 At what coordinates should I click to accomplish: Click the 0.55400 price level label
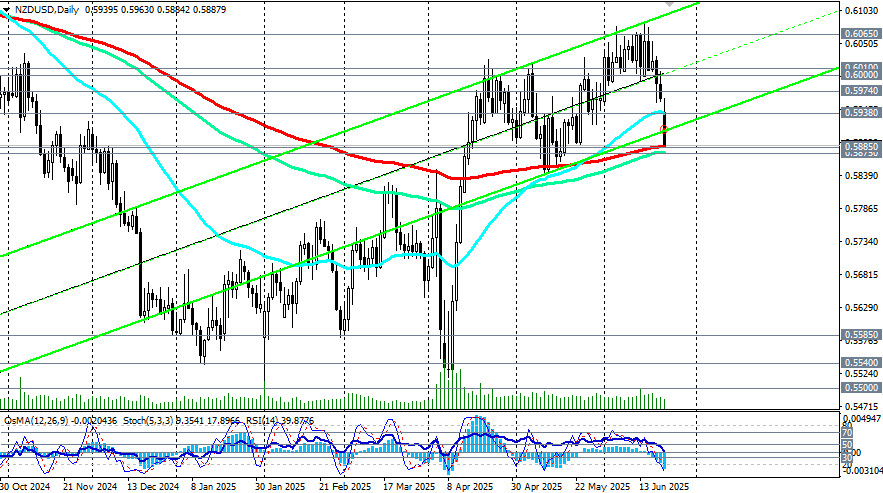pyautogui.click(x=861, y=362)
